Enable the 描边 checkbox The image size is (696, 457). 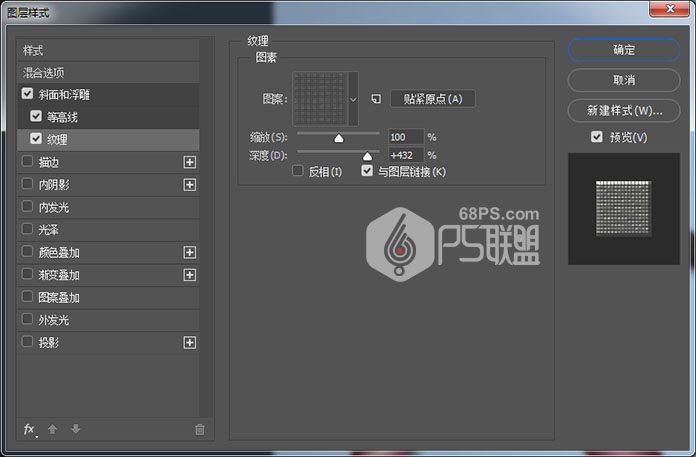[27, 161]
